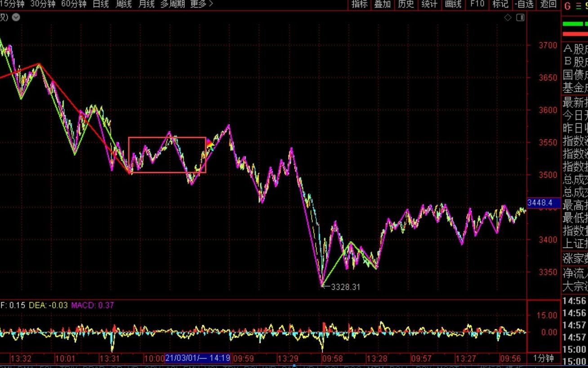Viewport: 588px width, 368px height.
Task: Click the 13:32 time axis label
Action: tap(21, 359)
